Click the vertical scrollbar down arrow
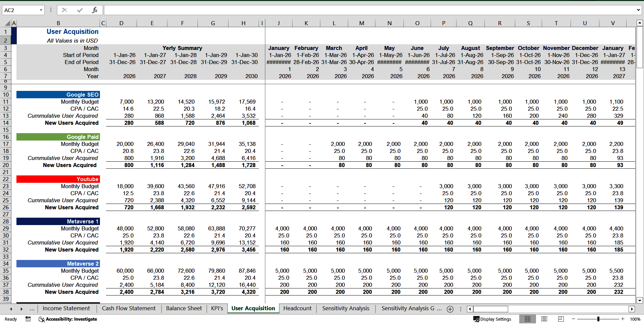644x324 pixels. tap(640, 301)
